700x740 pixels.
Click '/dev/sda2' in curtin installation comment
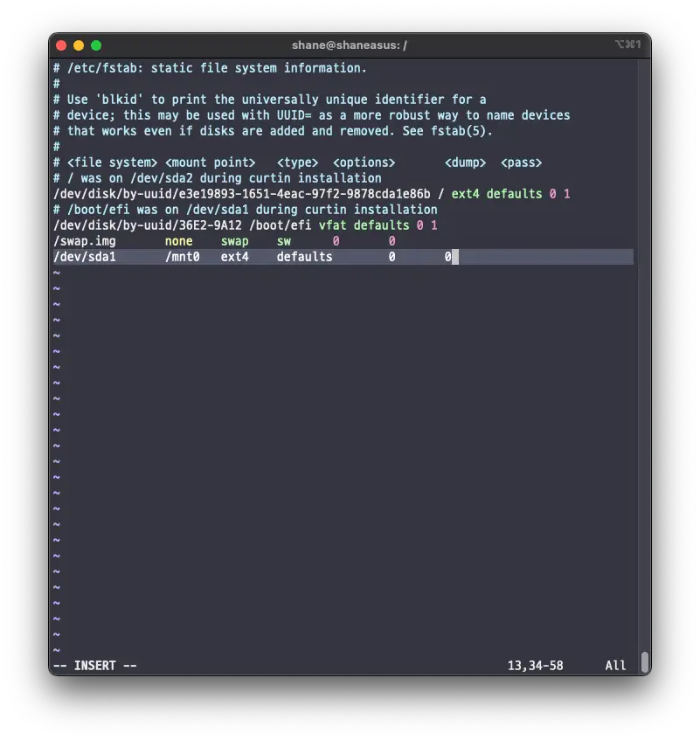coord(162,178)
